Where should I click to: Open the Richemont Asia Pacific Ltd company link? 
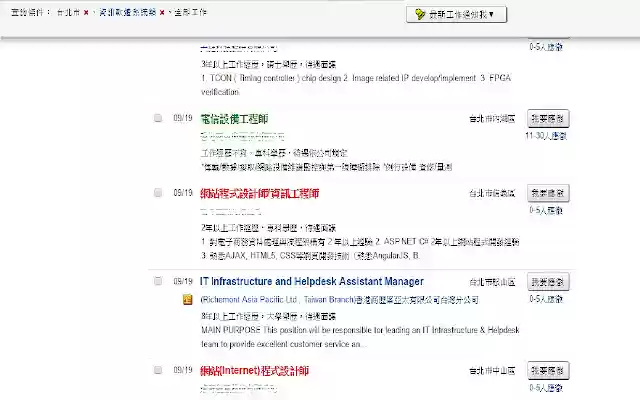tap(339, 300)
